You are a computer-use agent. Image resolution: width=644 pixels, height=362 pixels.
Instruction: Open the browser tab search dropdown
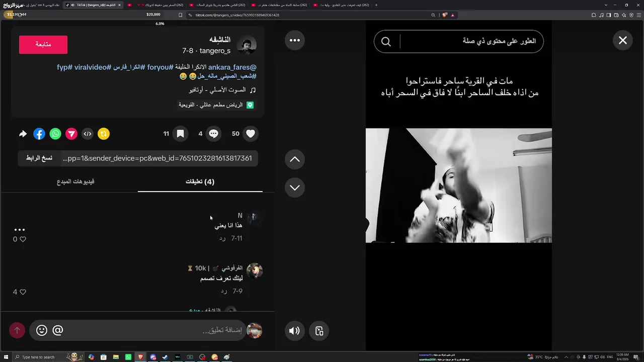tap(606, 5)
